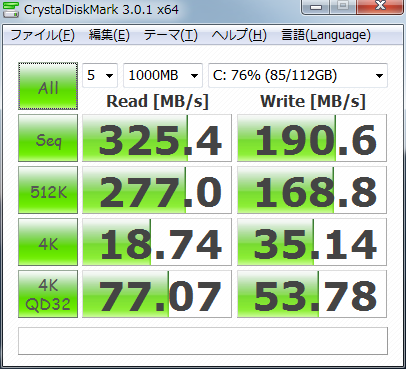Click the 4K QD32 read result 77.07

(157, 294)
